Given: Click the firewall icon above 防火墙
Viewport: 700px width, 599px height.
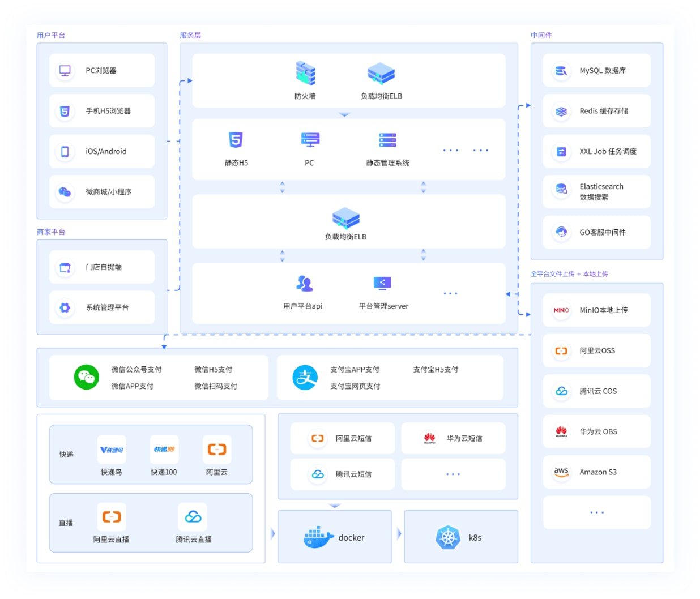Looking at the screenshot, I should click(305, 74).
